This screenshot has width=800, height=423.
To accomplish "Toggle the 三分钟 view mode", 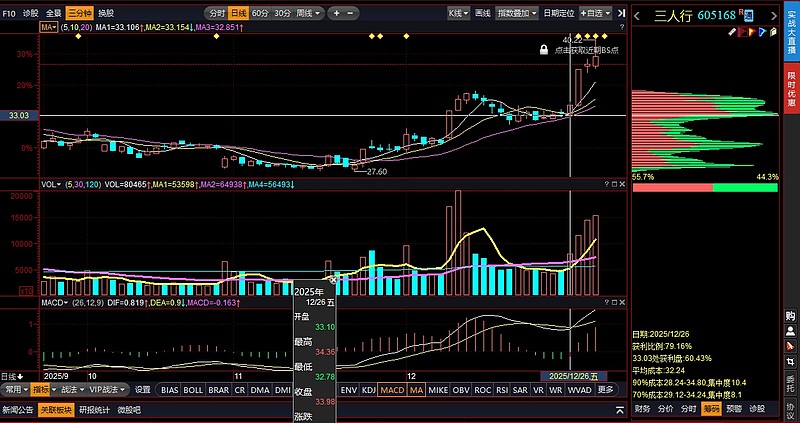I will click(79, 13).
